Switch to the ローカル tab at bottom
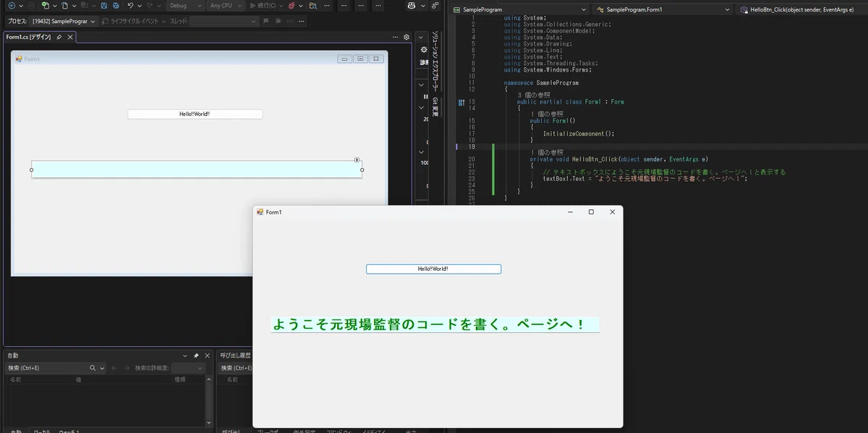Viewport: 868px width, 433px height. click(42, 430)
